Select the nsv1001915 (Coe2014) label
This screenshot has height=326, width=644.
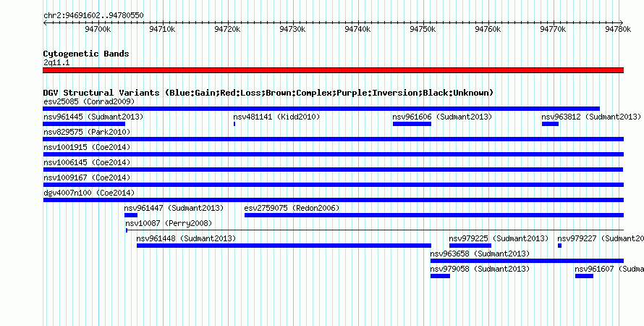[x=87, y=147]
